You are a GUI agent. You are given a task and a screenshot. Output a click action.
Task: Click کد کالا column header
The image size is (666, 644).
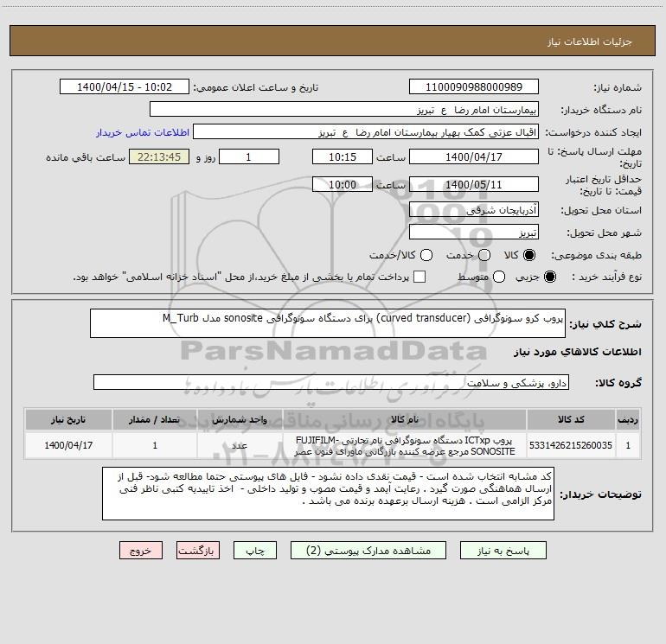click(571, 419)
